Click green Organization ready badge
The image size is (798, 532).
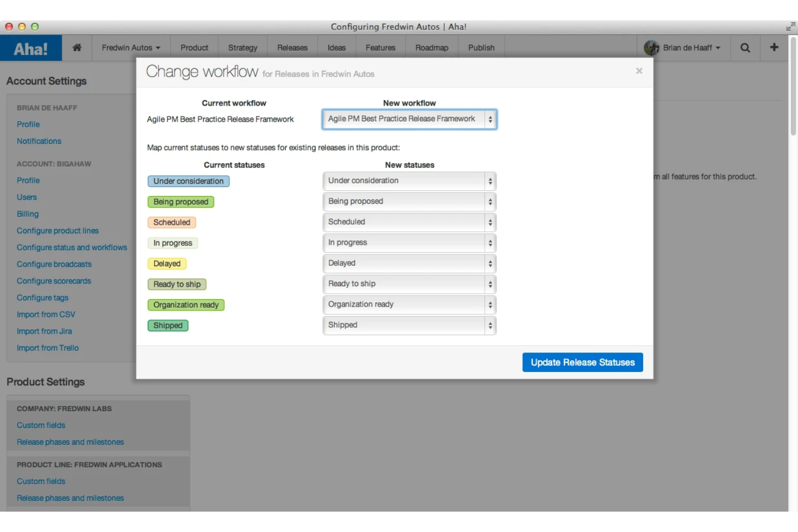pyautogui.click(x=186, y=305)
